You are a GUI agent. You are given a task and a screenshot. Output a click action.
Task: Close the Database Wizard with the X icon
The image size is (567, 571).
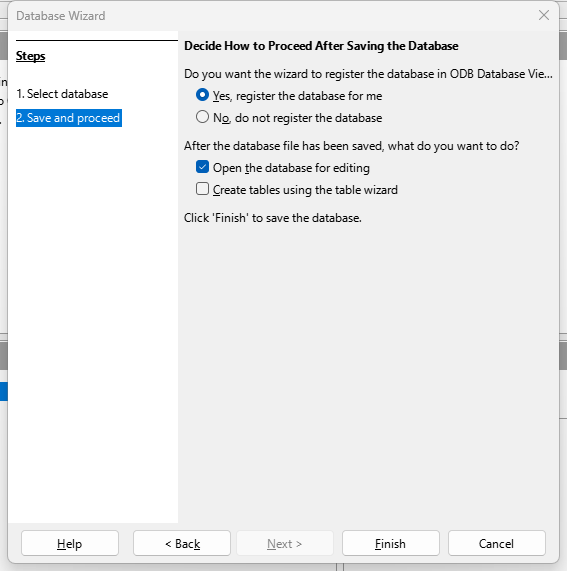tap(544, 15)
